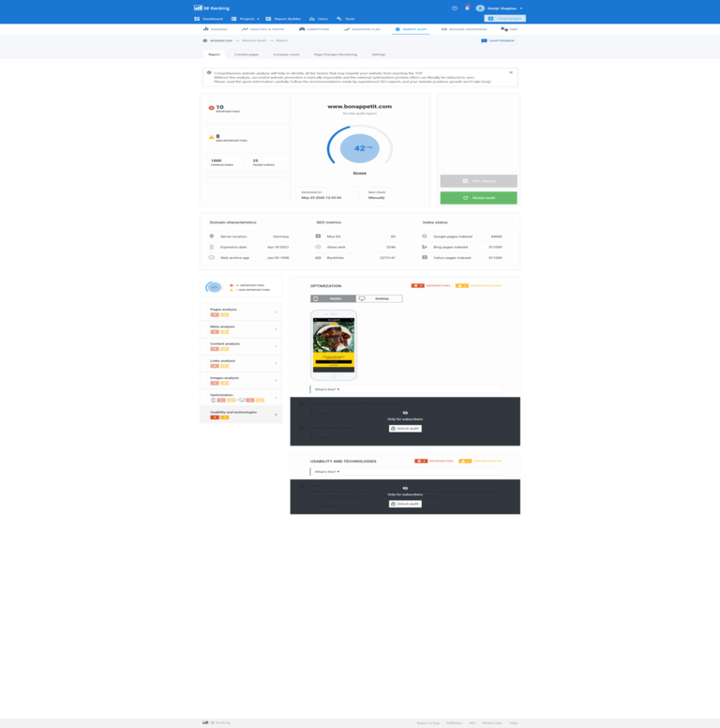Screen dimensions: 720x728
Task: Open the Page Changes Monitoring tab
Action: [x=336, y=54]
